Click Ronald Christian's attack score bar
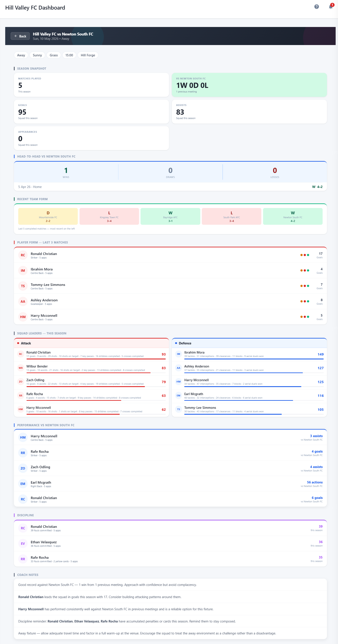The width and height of the screenshot is (338, 644). 96,359
